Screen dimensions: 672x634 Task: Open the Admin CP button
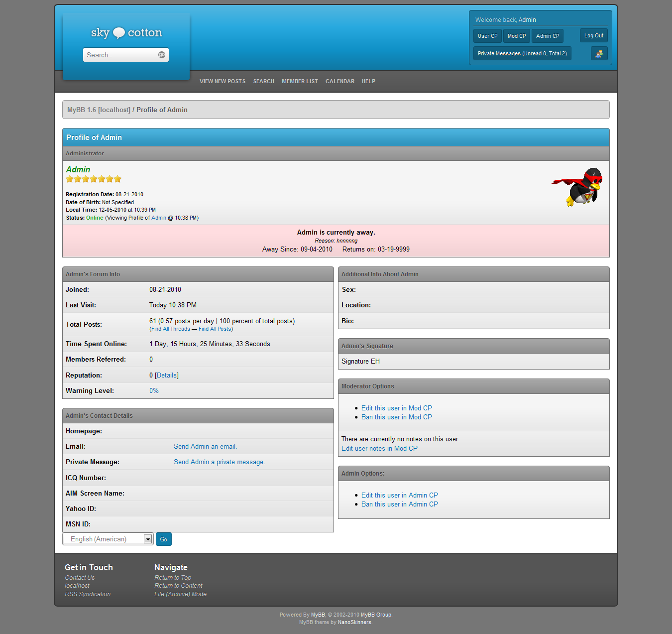[548, 36]
